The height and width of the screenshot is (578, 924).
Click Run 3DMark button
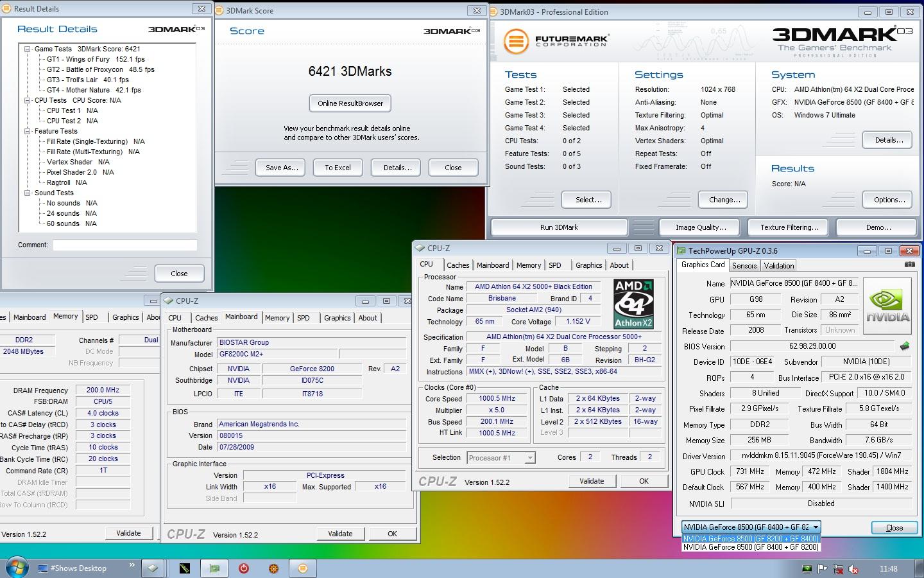pos(559,227)
